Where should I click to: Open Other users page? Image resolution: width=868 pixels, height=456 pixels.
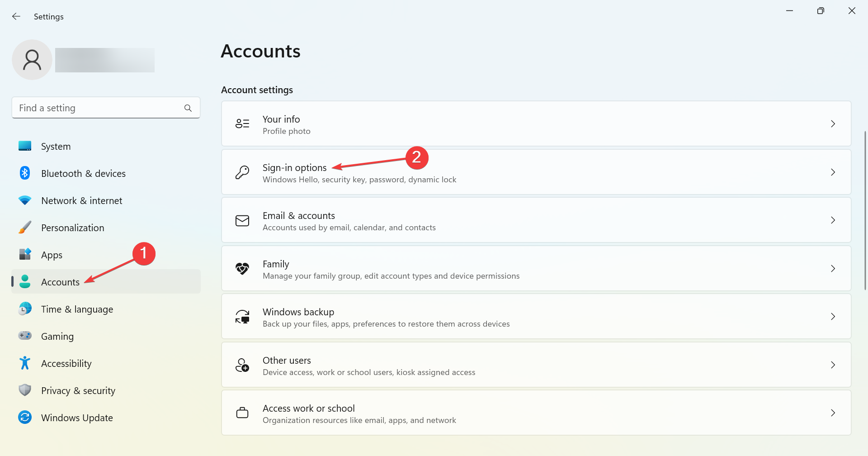click(x=536, y=365)
